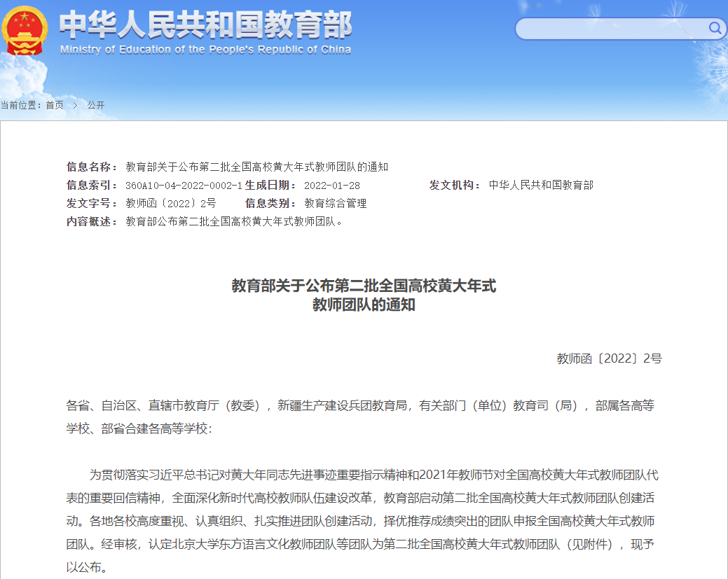Click the 发文机构 value 中华人民共和国教育部
This screenshot has width=728, height=579.
[x=541, y=185]
